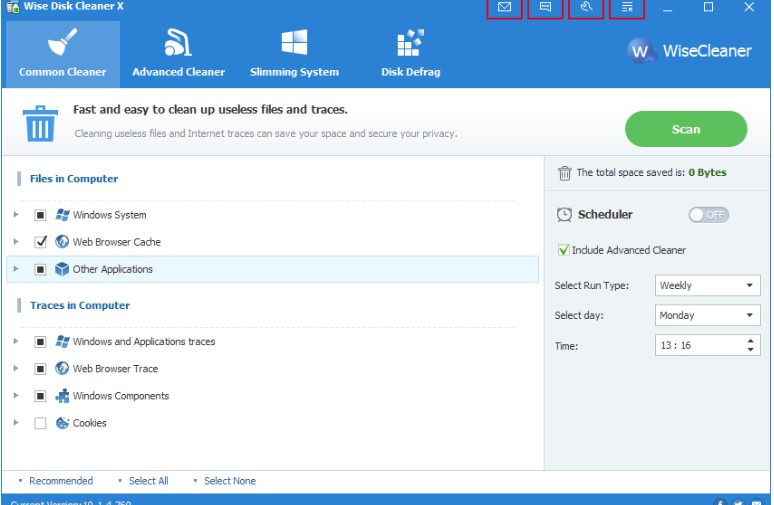Turn on the Scheduler switch

[x=708, y=215]
